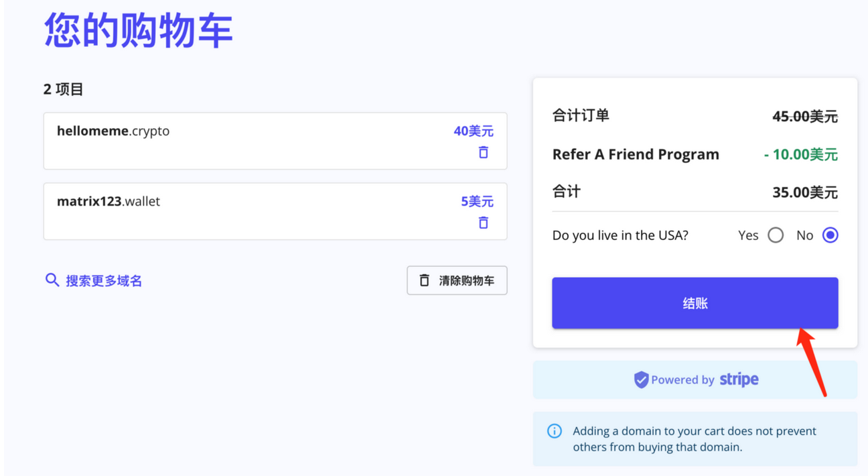Click the shield icon beside Powered by

click(641, 379)
